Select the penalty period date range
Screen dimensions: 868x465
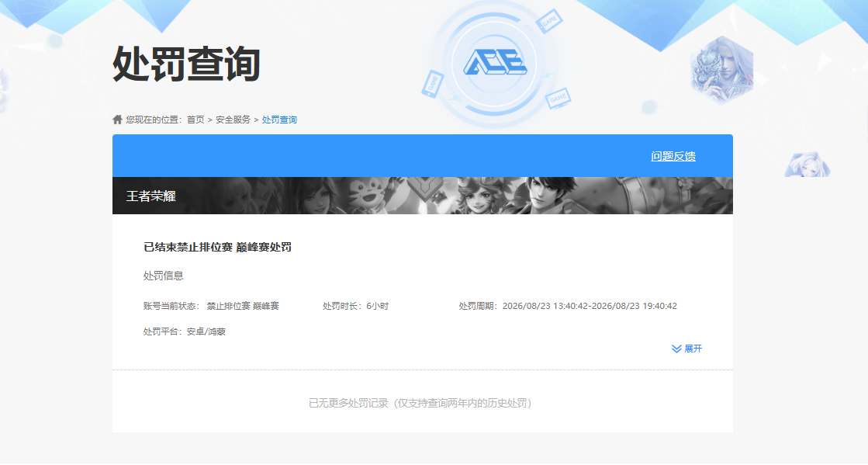(x=590, y=306)
